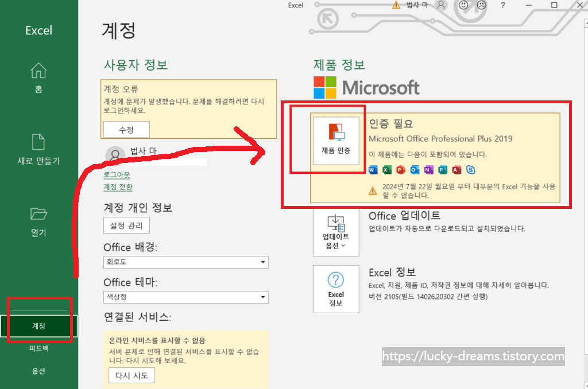The width and height of the screenshot is (588, 389).
Task: Click the warning icon beside 2024년 7월 22일 notice
Action: tap(373, 190)
